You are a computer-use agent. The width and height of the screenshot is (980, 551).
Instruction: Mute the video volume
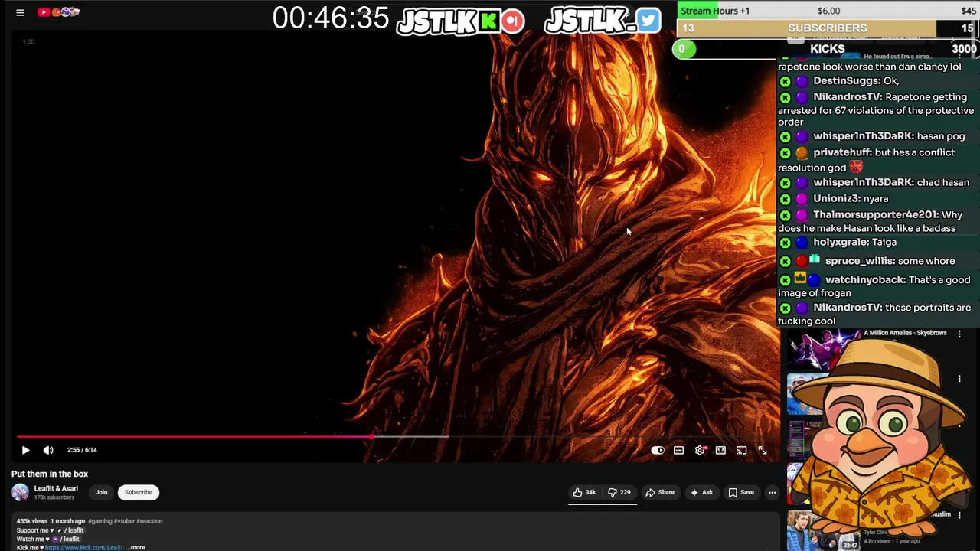point(48,450)
